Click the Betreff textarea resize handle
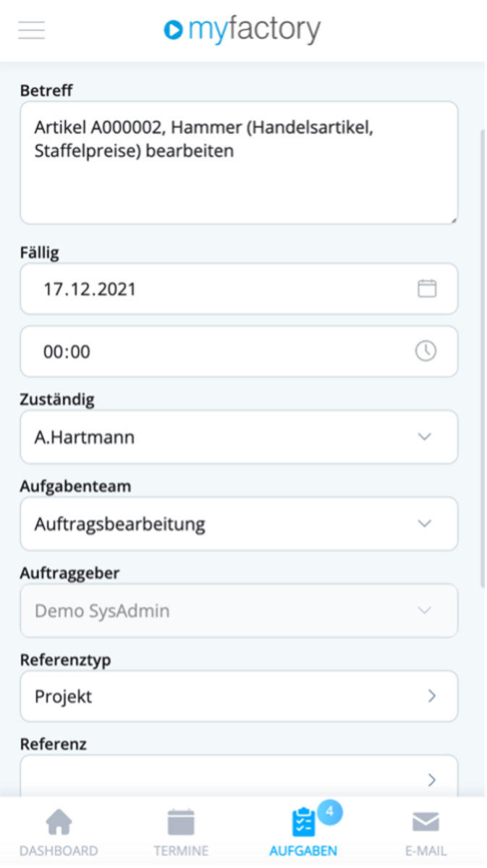Screen dimensions: 487x868 coord(452,218)
